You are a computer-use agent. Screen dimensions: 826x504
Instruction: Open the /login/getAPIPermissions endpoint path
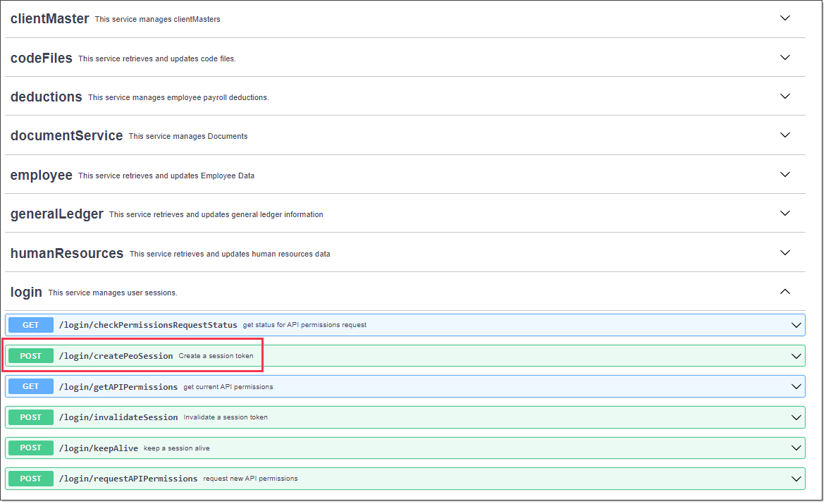[x=118, y=387]
